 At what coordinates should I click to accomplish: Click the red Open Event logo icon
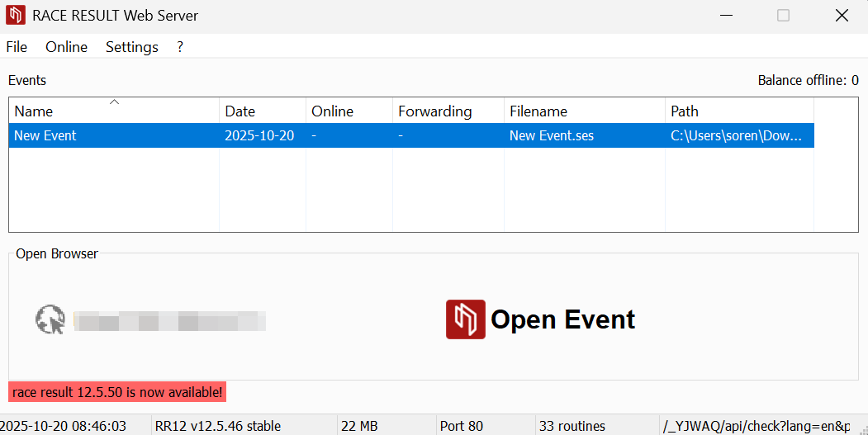(466, 319)
